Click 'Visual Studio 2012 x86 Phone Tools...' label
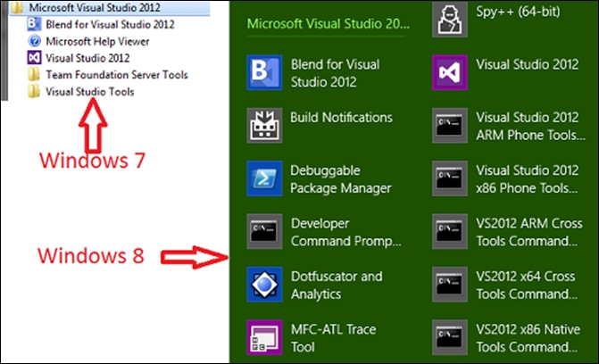The height and width of the screenshot is (364, 599). [528, 179]
